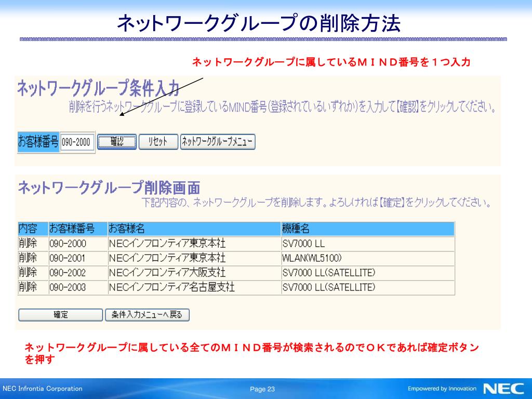
Task: Click the リセット button
Action: click(158, 142)
